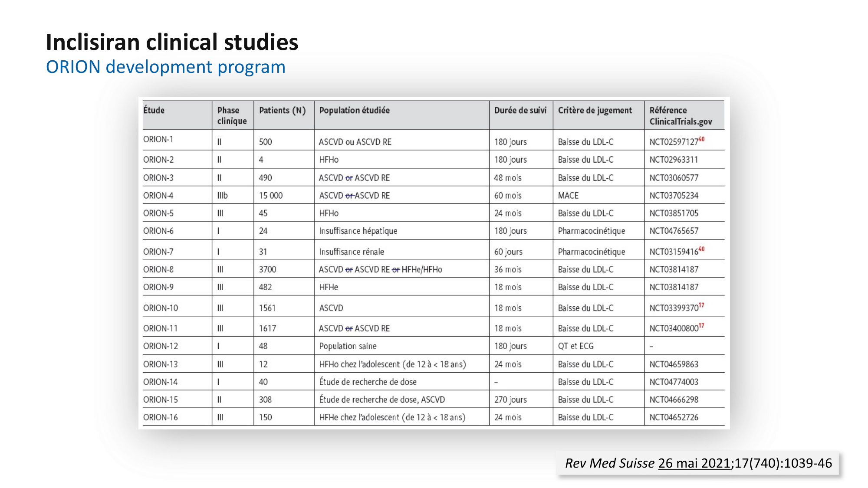Open the 26 mai 2021 citation link
This screenshot has height=488, width=868.
[694, 463]
